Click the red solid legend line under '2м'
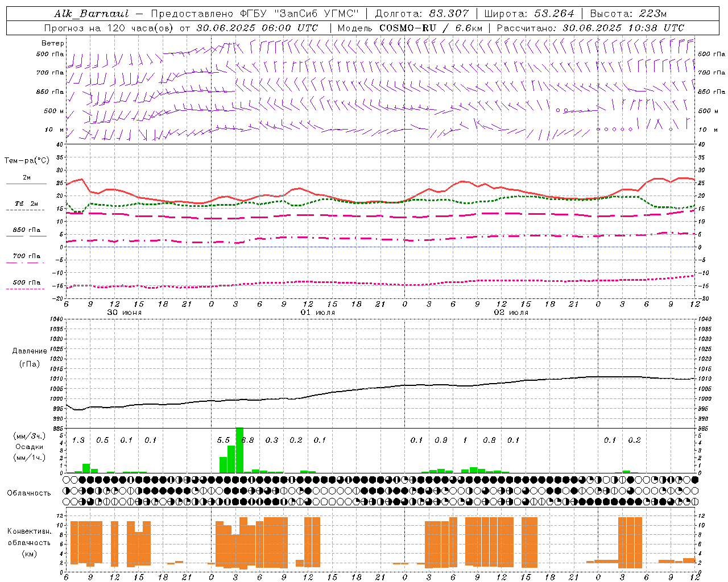The height and width of the screenshot is (582, 728). pos(27,184)
